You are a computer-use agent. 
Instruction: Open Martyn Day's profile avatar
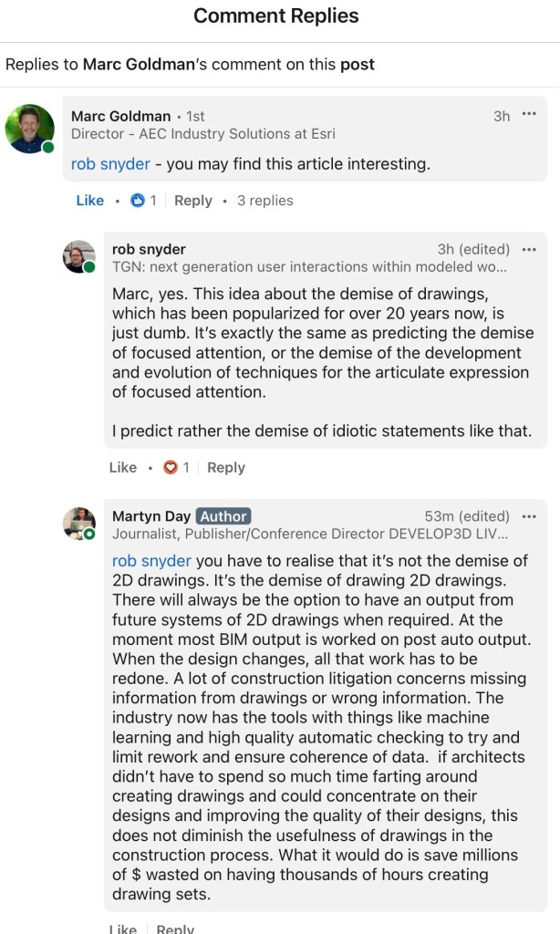coord(78,524)
